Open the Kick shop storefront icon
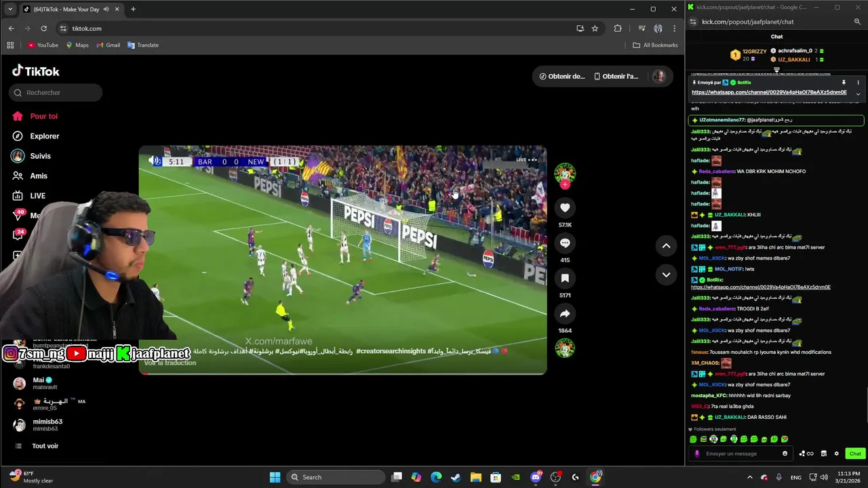868x488 pixels. click(x=824, y=453)
